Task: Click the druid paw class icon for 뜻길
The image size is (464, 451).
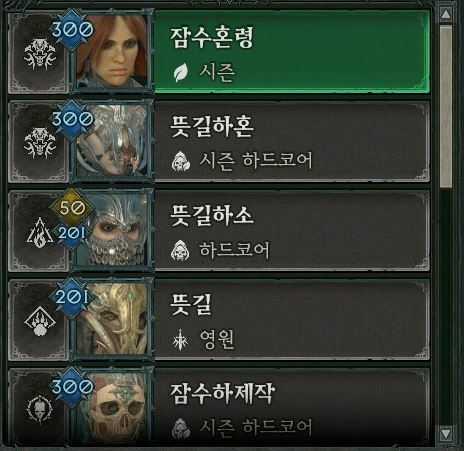Action: pos(40,321)
